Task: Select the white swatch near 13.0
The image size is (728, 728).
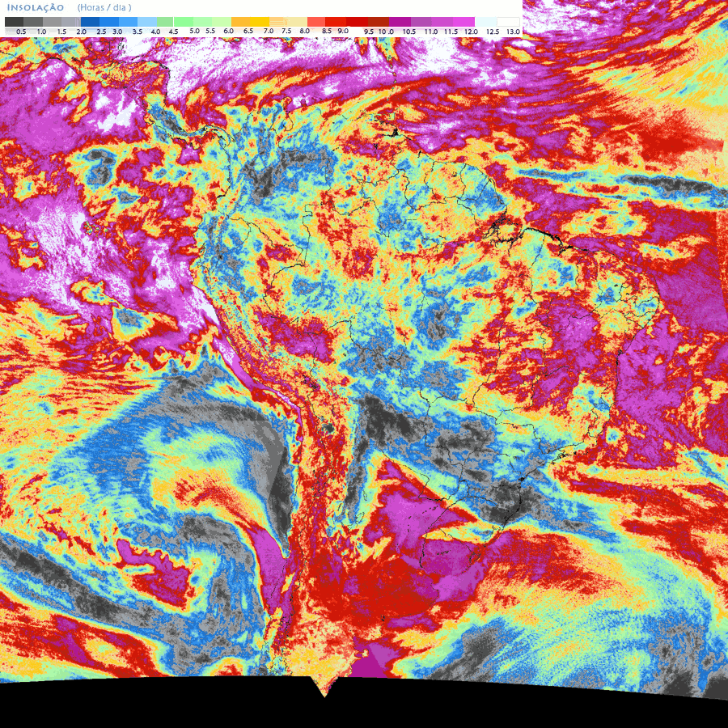Action: (x=508, y=22)
